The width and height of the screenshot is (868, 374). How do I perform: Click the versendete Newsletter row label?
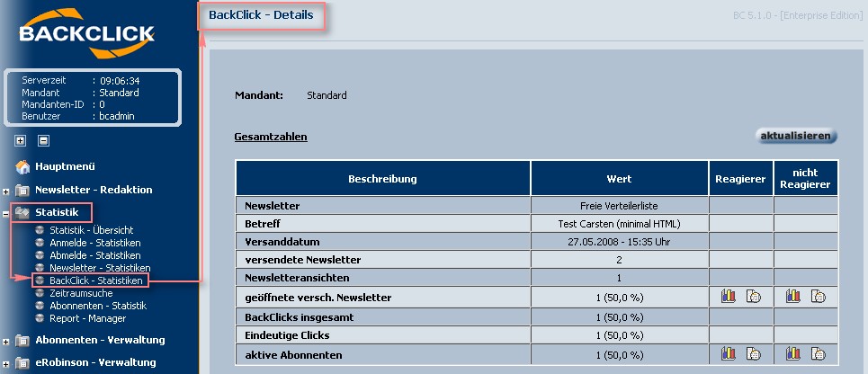303,260
